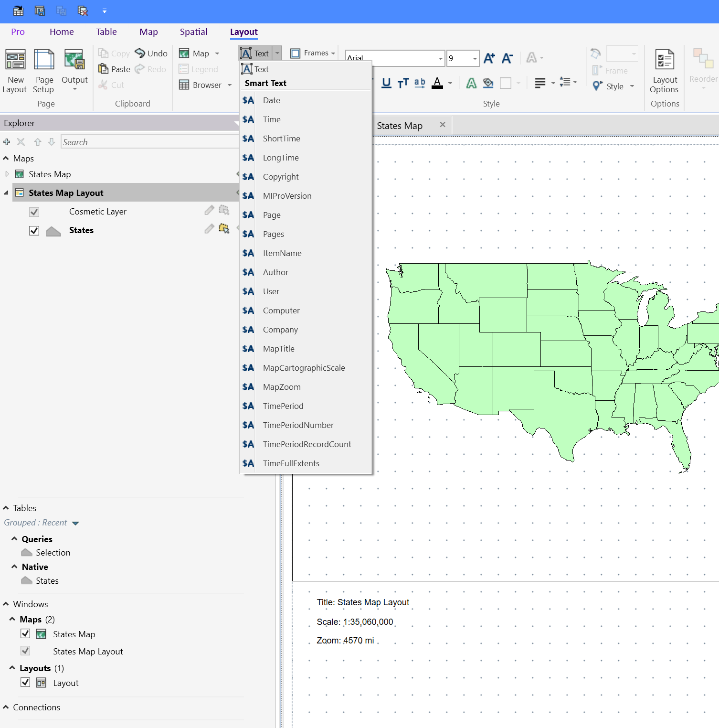Select MapCartographicScale smart text entry
Viewport: 719px width, 728px height.
(x=304, y=368)
